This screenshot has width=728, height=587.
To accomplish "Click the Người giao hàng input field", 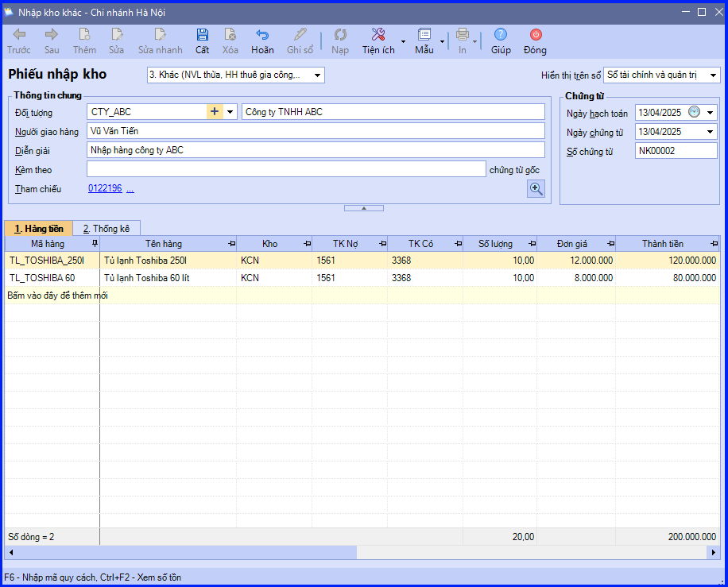I will pos(316,131).
